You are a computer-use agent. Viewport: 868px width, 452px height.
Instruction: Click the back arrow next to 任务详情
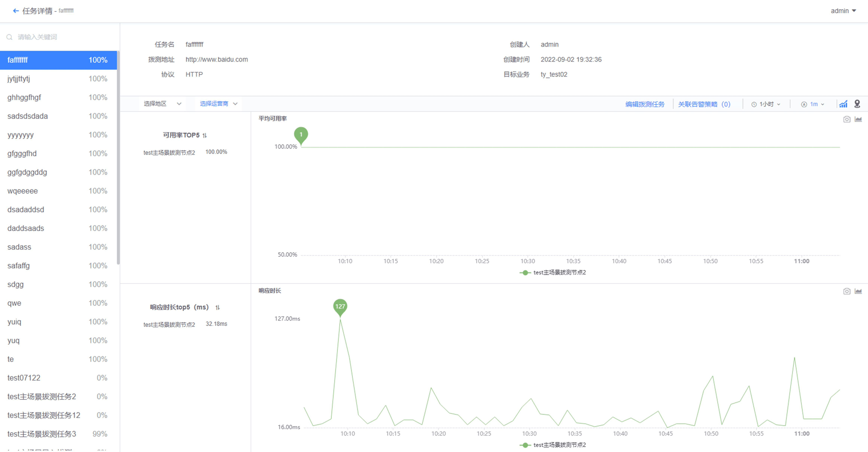pos(16,11)
